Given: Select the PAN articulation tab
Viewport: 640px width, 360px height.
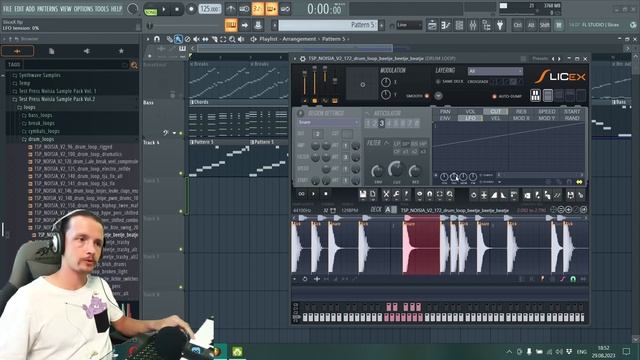Looking at the screenshot, I should point(445,111).
